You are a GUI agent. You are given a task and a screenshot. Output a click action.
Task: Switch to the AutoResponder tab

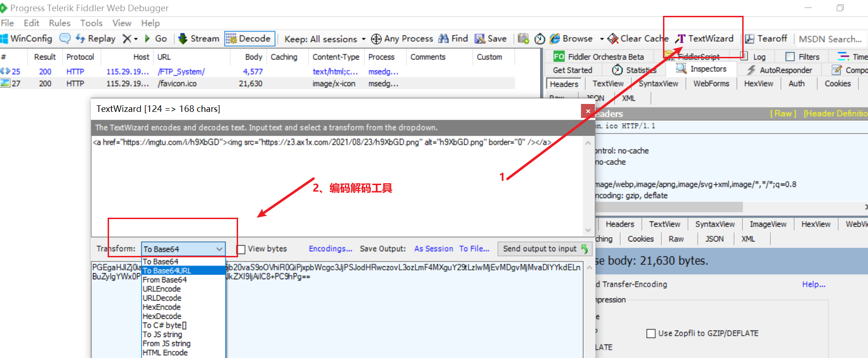pyautogui.click(x=780, y=70)
